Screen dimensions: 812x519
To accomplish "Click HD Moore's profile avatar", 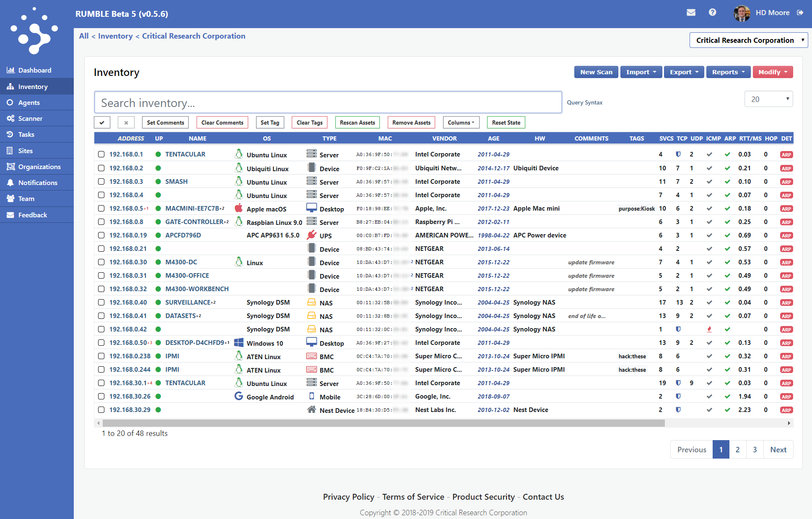I will tap(742, 13).
